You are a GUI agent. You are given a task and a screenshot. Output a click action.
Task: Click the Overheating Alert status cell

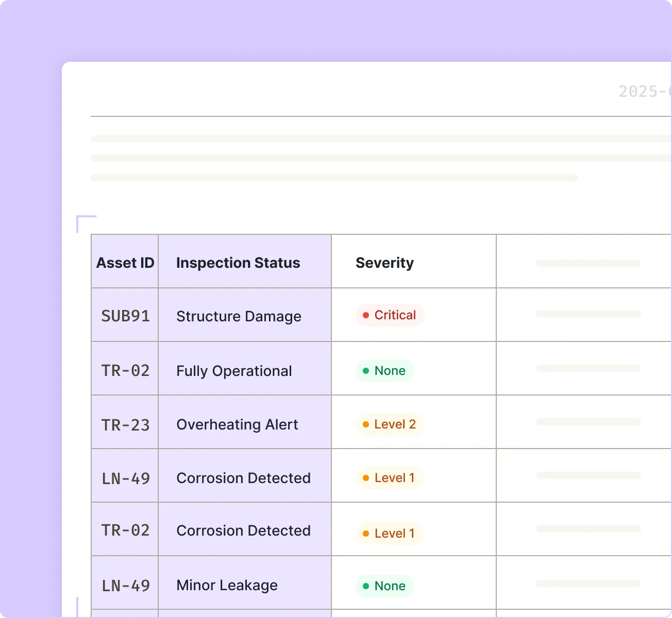click(237, 424)
